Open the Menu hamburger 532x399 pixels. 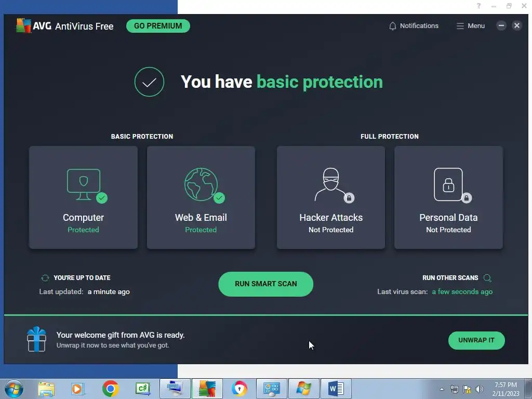[x=470, y=26]
